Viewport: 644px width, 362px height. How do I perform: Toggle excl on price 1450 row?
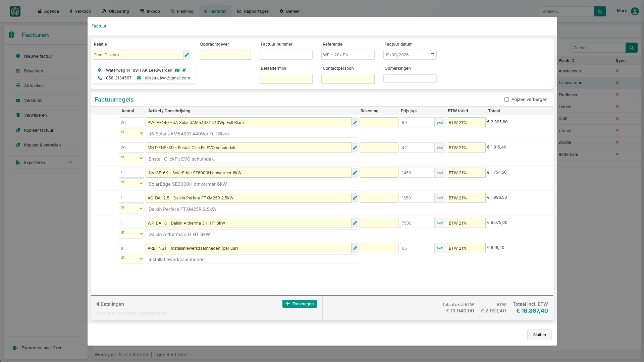point(440,173)
